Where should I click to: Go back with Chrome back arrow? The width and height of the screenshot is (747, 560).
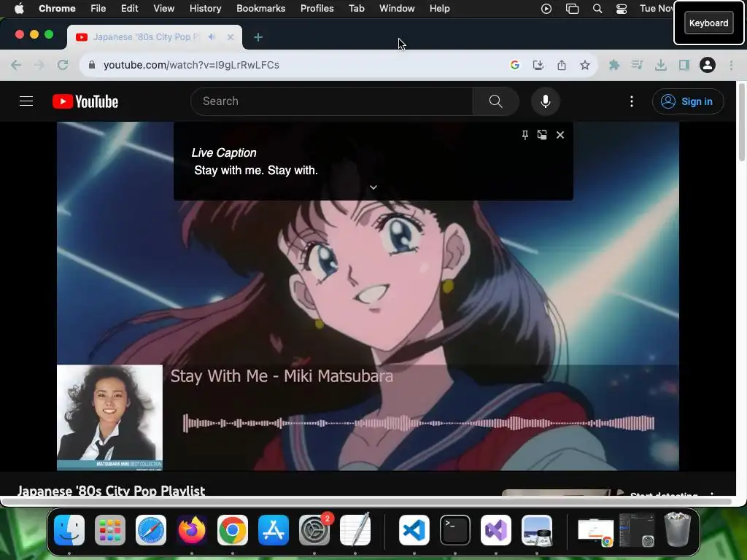[16, 65]
